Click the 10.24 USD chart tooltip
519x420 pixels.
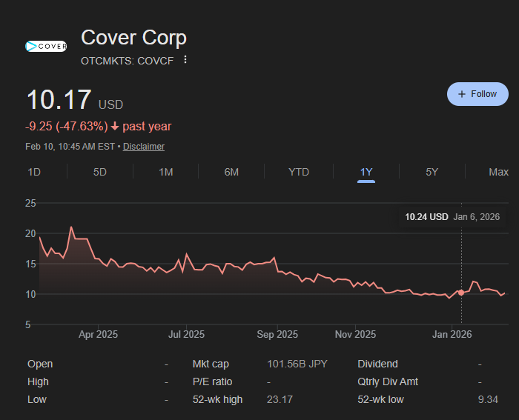tap(452, 217)
